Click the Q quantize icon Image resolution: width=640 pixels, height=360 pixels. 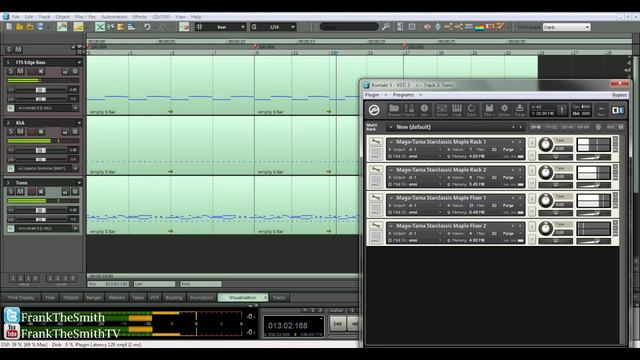(254, 27)
